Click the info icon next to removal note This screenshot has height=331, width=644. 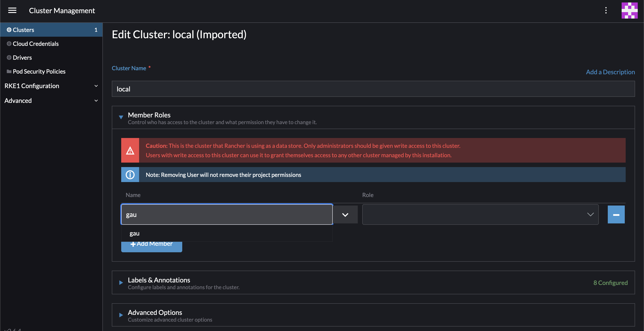(130, 174)
